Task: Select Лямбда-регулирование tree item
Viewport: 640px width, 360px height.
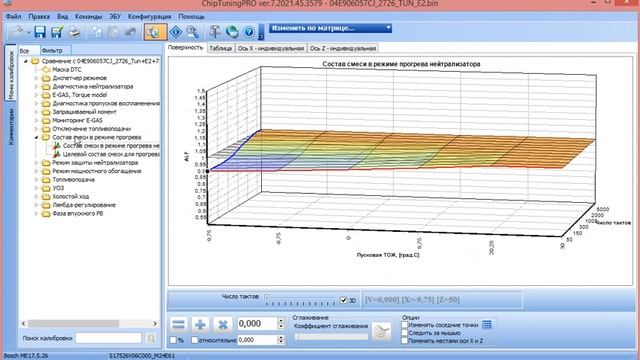Action: (x=84, y=205)
